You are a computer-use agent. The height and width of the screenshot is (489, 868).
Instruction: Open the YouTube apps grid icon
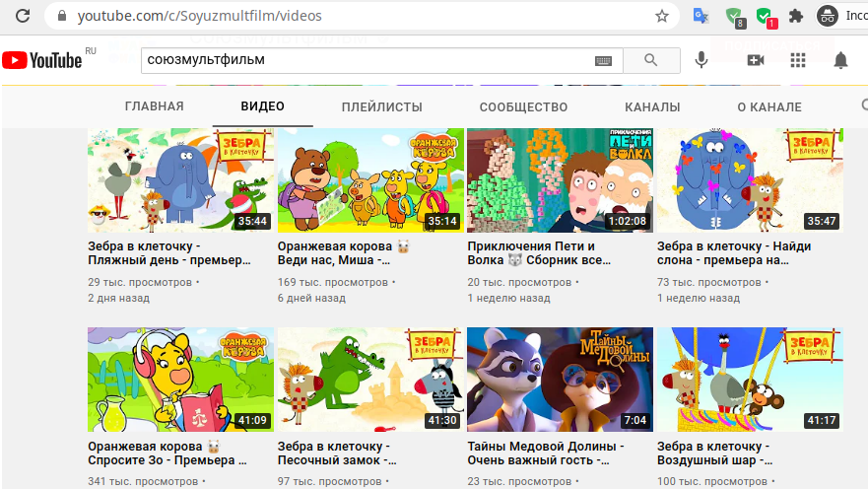(798, 60)
